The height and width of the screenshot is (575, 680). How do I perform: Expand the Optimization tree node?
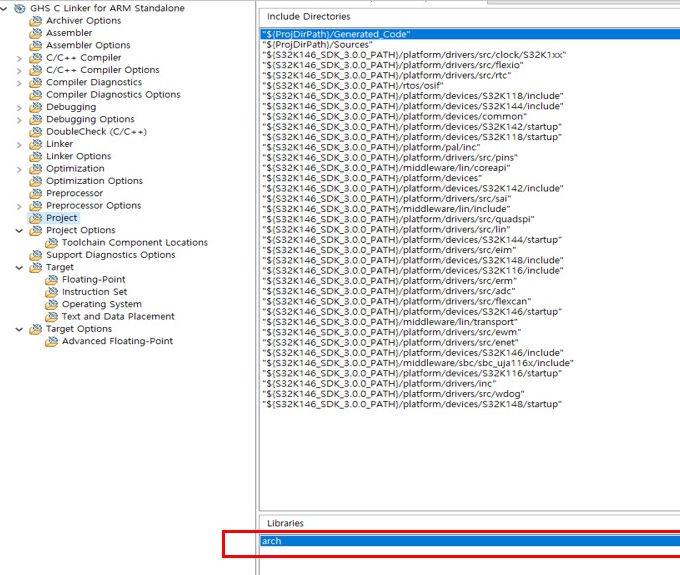click(19, 169)
